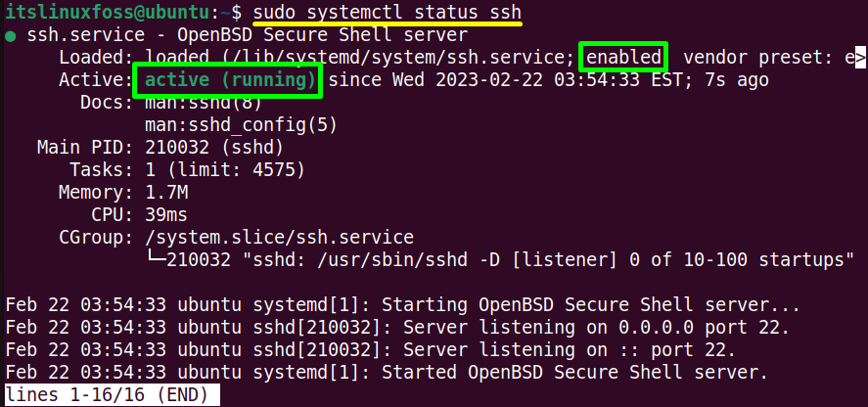Click the tree branch symbol before 210032
The image size is (868, 407).
click(156, 259)
